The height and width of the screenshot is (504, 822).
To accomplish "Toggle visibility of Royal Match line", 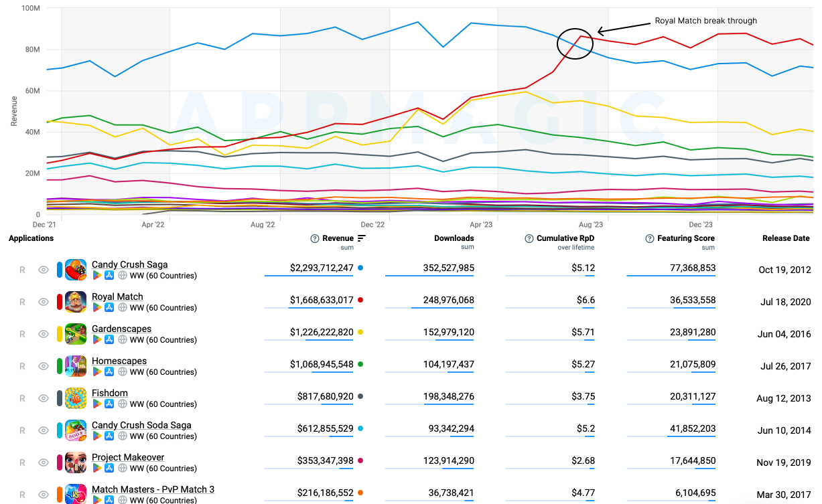I will tap(44, 302).
